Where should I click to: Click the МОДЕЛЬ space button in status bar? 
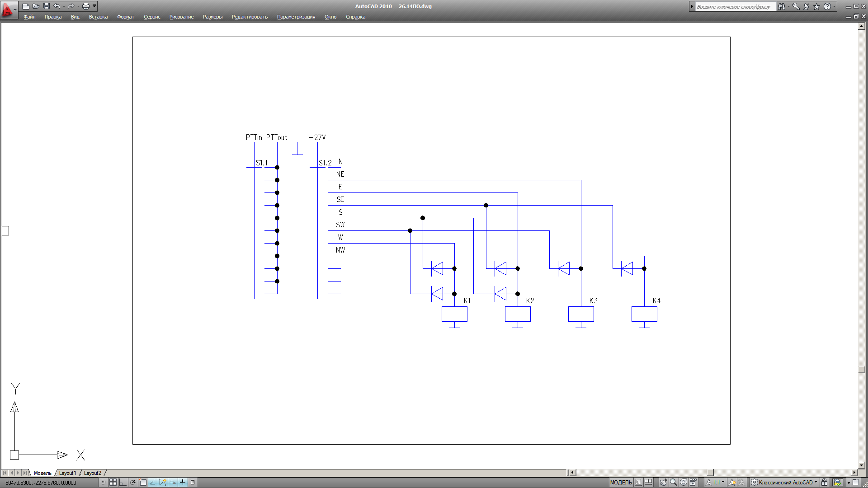[621, 483]
